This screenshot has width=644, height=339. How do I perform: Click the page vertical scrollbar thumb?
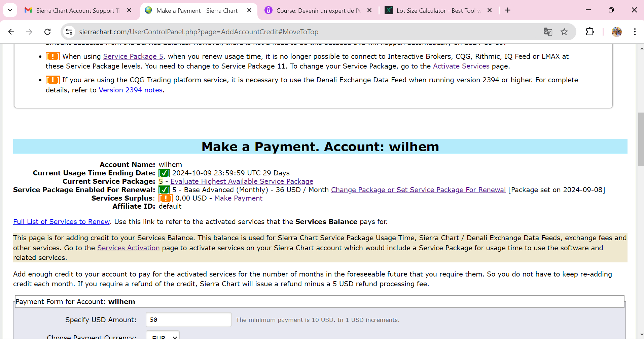pos(641,139)
